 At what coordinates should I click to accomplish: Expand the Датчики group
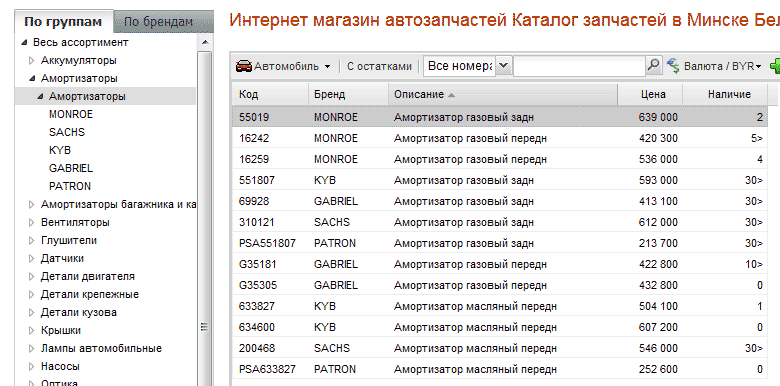32,258
